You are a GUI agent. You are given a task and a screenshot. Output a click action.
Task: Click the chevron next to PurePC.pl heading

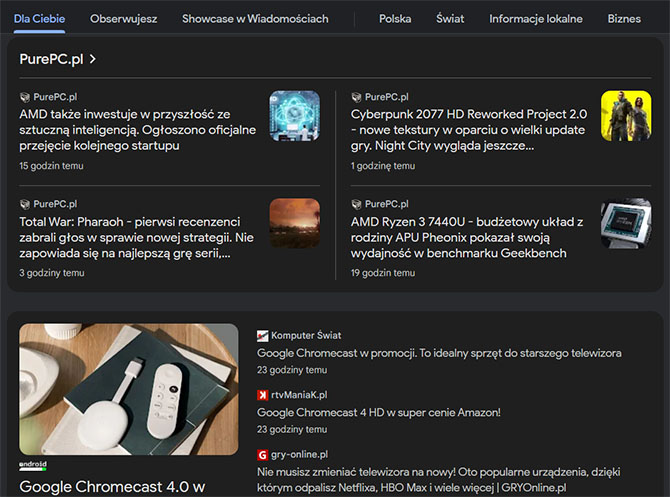coord(93,59)
